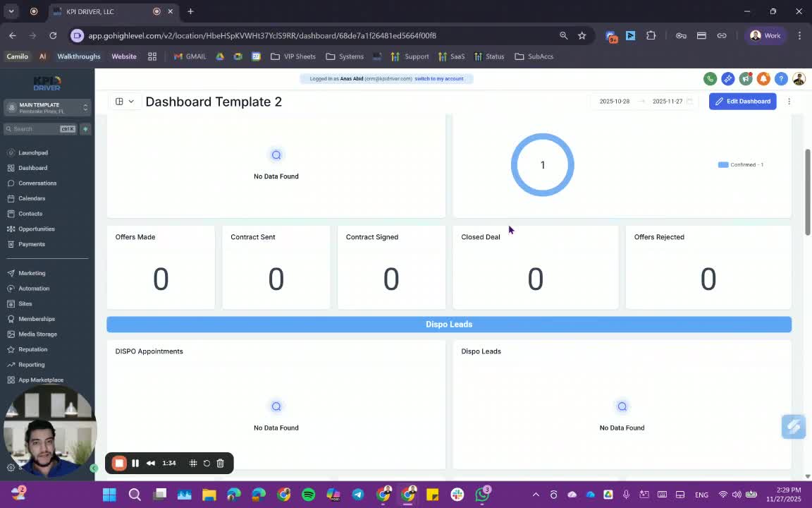Click the Automation icon in sidebar
Viewport: 812px width, 508px height.
11,288
